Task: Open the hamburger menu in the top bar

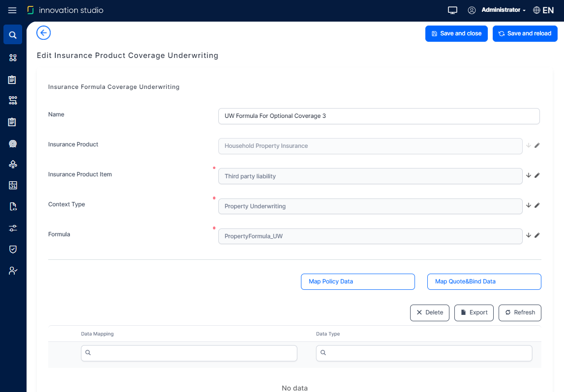Action: [12, 10]
